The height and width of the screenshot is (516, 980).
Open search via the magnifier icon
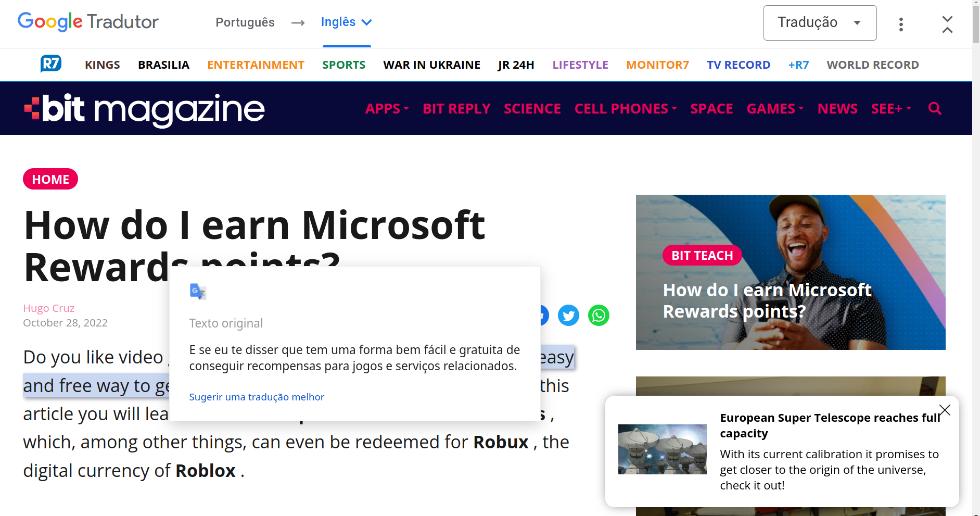pyautogui.click(x=934, y=108)
